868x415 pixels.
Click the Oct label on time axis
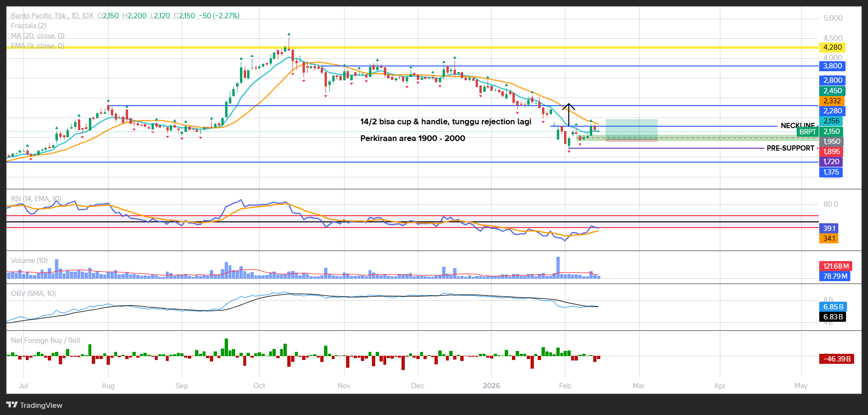[x=259, y=386]
